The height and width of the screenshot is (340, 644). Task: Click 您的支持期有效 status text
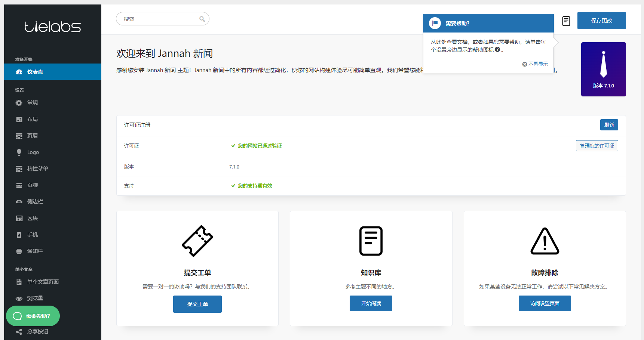255,186
